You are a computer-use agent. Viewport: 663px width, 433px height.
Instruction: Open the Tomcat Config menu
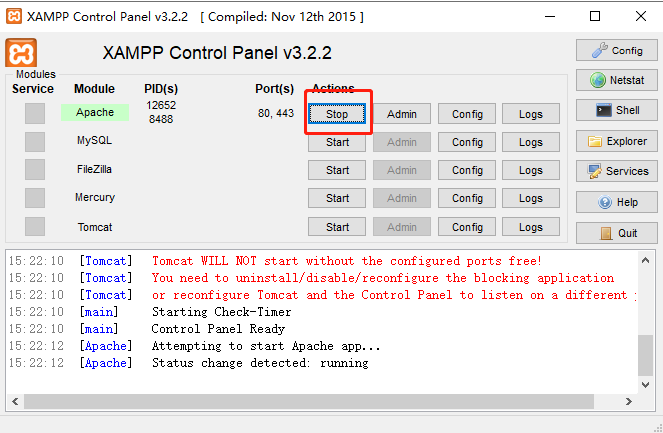click(x=467, y=227)
